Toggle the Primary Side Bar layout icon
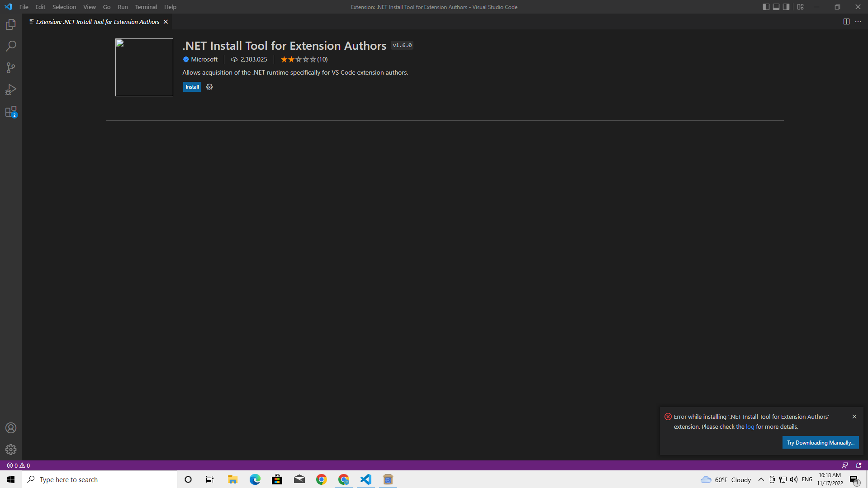This screenshot has height=488, width=868. 766,7
